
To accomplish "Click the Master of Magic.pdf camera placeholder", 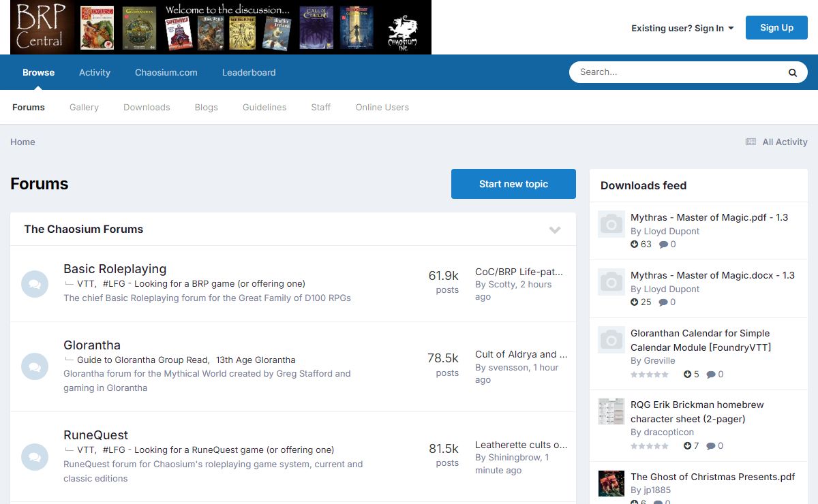I will click(x=611, y=224).
